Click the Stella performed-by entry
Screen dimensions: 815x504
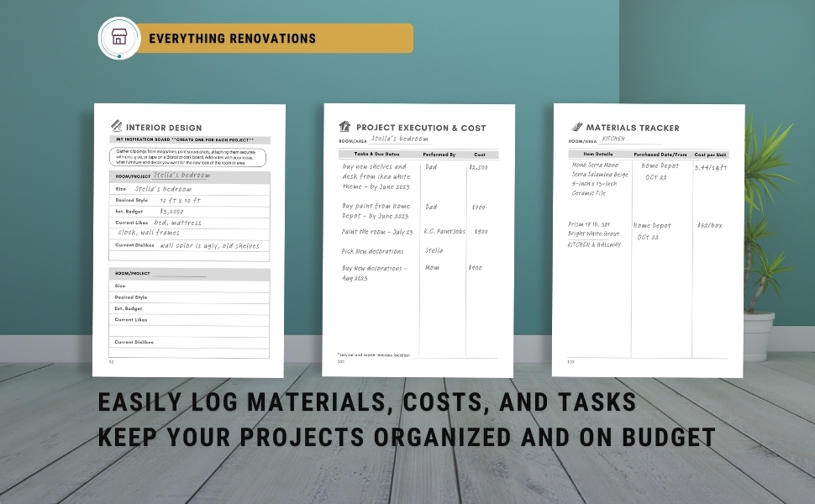tap(434, 250)
